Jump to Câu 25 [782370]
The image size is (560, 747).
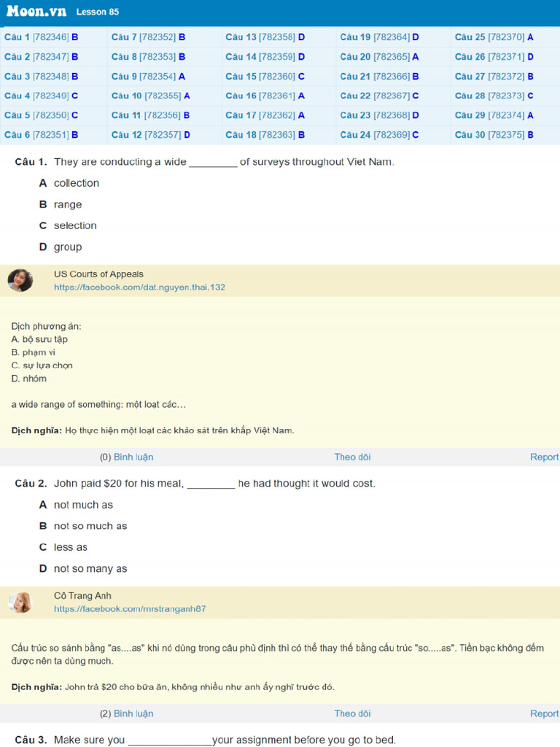point(494,37)
